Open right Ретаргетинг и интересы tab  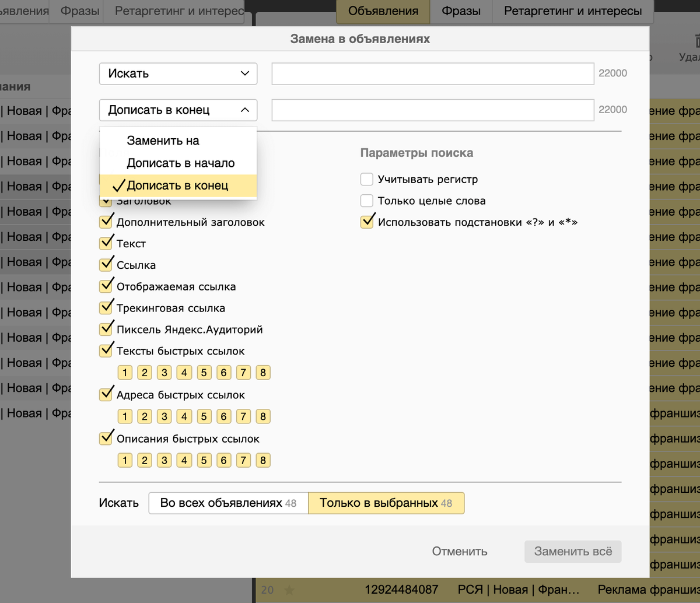click(573, 11)
